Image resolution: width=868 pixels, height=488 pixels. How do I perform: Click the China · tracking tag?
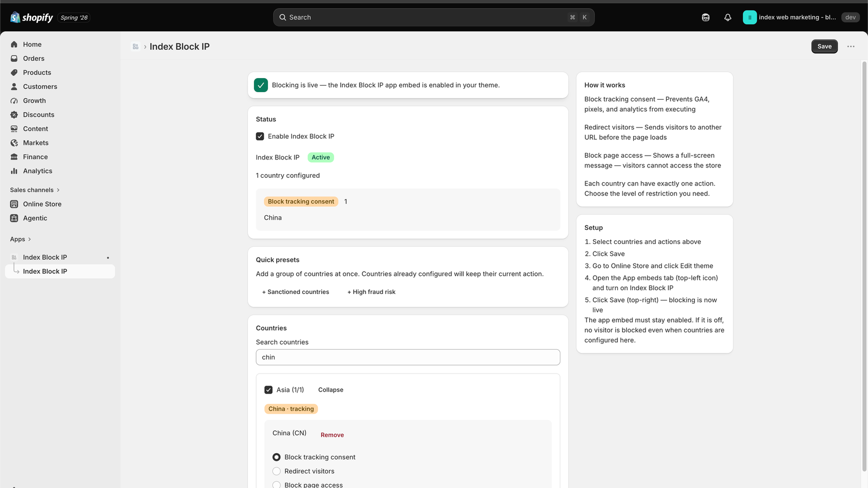[x=291, y=409]
